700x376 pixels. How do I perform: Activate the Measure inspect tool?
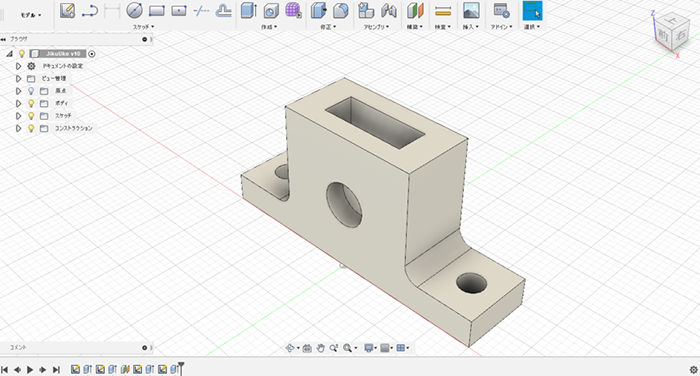(443, 11)
